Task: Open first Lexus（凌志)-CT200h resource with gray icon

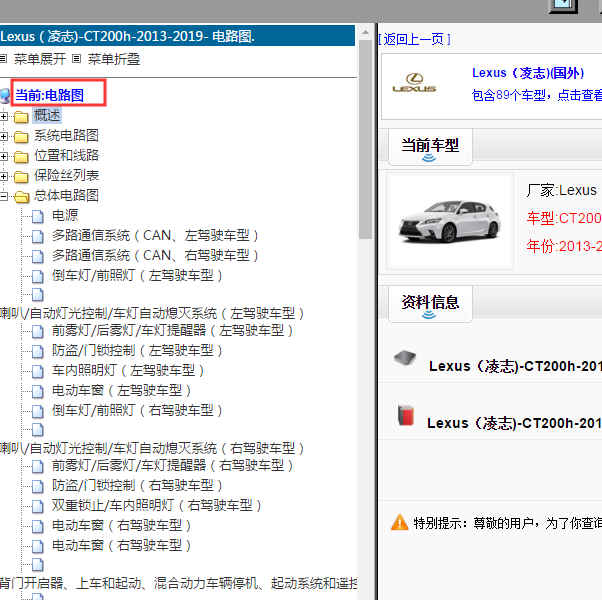Action: (x=515, y=367)
